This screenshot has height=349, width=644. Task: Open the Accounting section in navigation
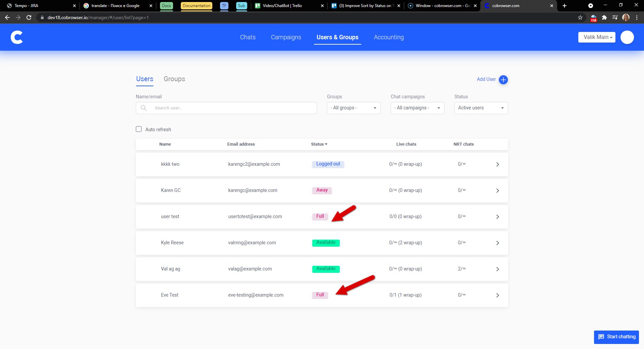coord(389,37)
